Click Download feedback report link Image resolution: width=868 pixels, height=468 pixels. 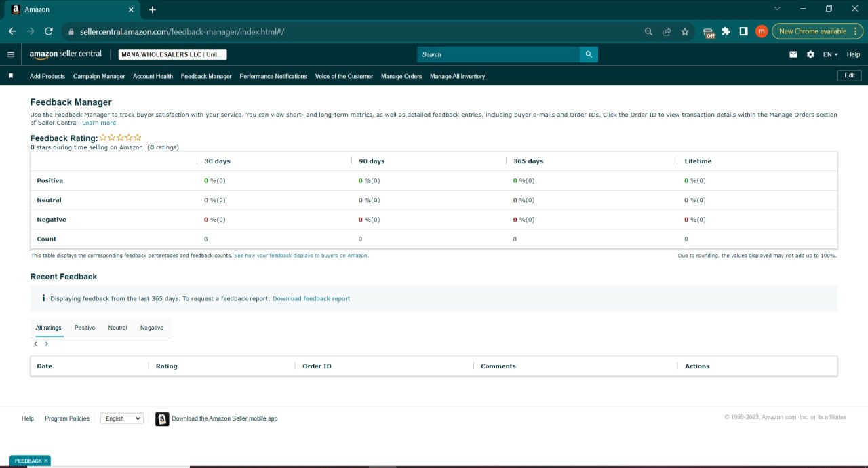[x=311, y=298]
